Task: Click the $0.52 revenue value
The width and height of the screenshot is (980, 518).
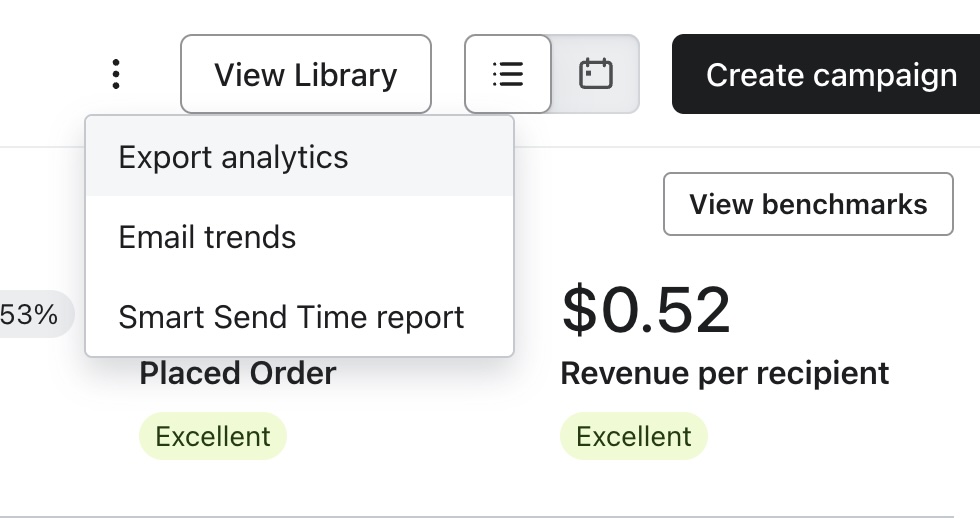Action: click(646, 310)
